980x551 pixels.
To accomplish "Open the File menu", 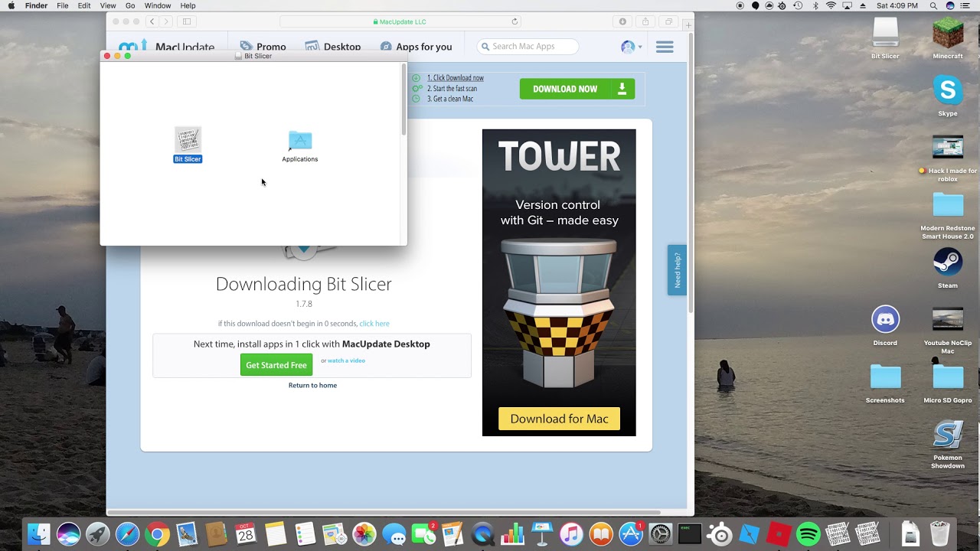I will 63,5.
